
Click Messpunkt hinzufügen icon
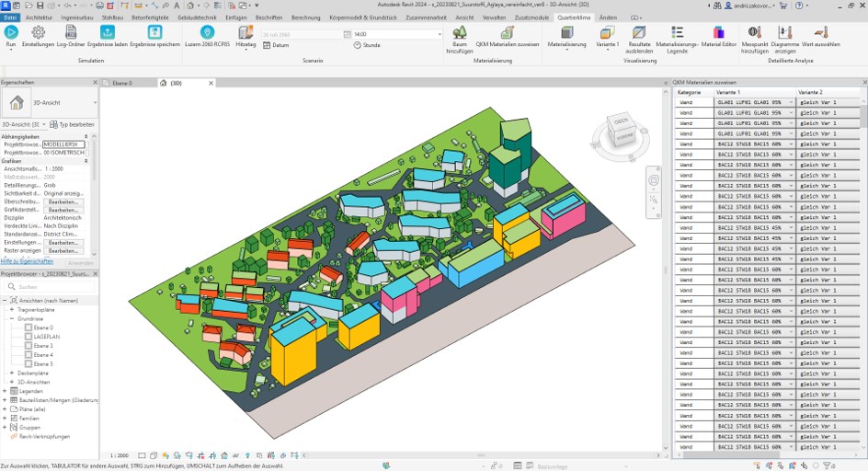[x=754, y=33]
